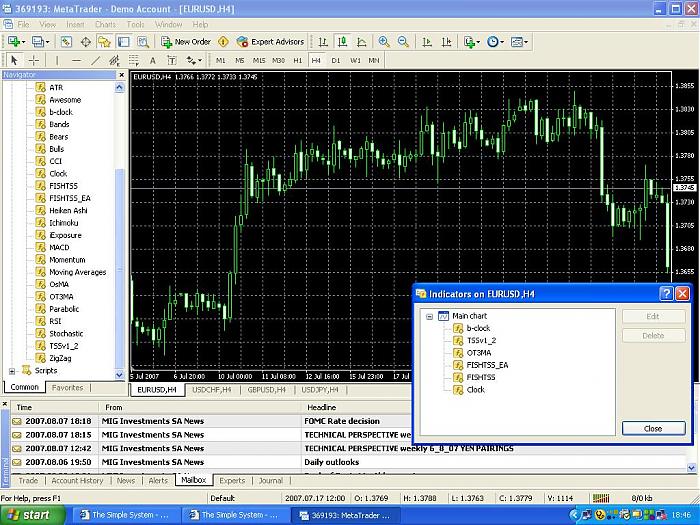The height and width of the screenshot is (525, 700).
Task: Open the Strategy Tester magnifier icon
Action: click(x=143, y=42)
